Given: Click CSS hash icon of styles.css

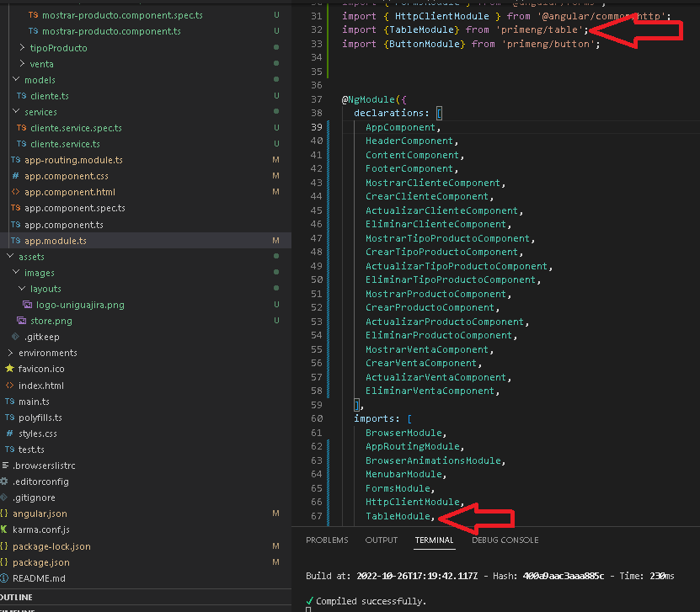Looking at the screenshot, I should pos(10,434).
